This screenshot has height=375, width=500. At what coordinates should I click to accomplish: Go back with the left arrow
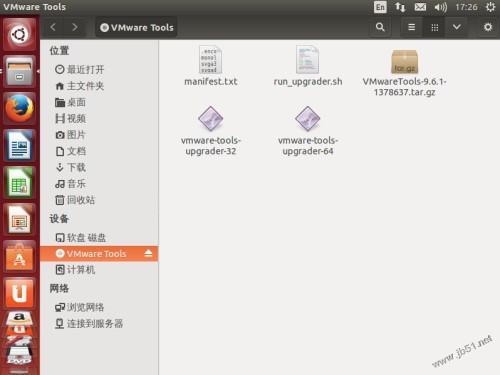point(53,27)
